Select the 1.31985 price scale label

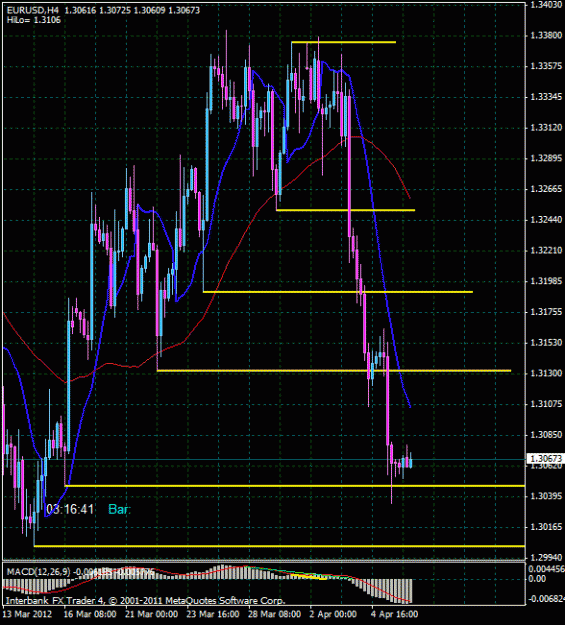click(546, 281)
